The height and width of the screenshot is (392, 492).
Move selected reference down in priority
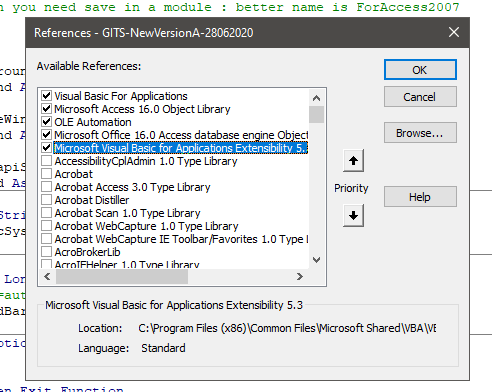353,216
